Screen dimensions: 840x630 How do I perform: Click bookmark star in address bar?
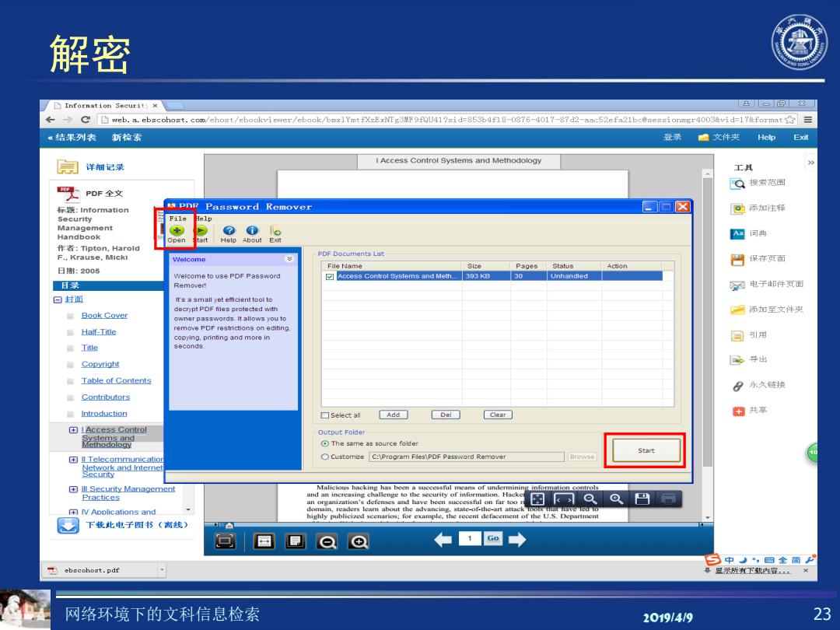click(x=789, y=120)
